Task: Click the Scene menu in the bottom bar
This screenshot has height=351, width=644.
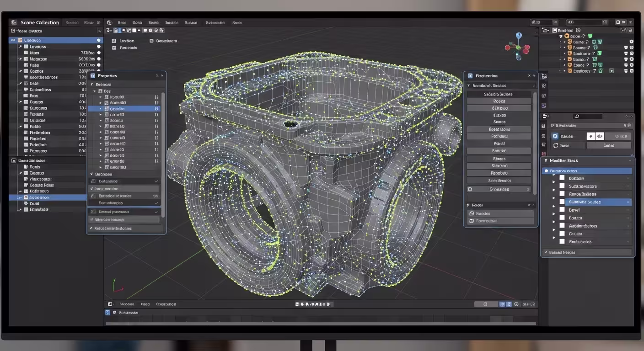Action: pyautogui.click(x=127, y=303)
